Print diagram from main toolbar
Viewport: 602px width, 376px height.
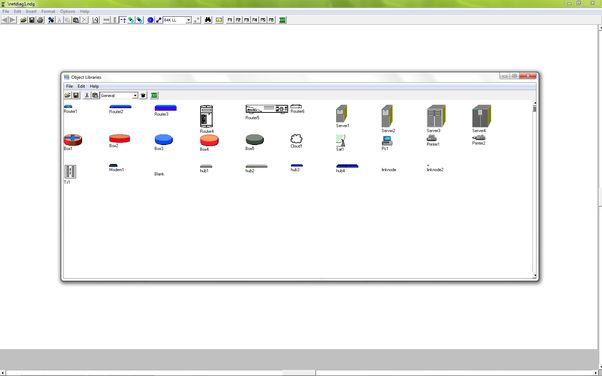[40, 20]
